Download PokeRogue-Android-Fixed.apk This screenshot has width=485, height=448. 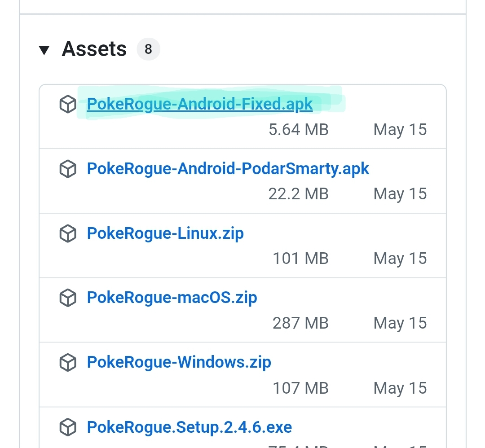(x=200, y=104)
